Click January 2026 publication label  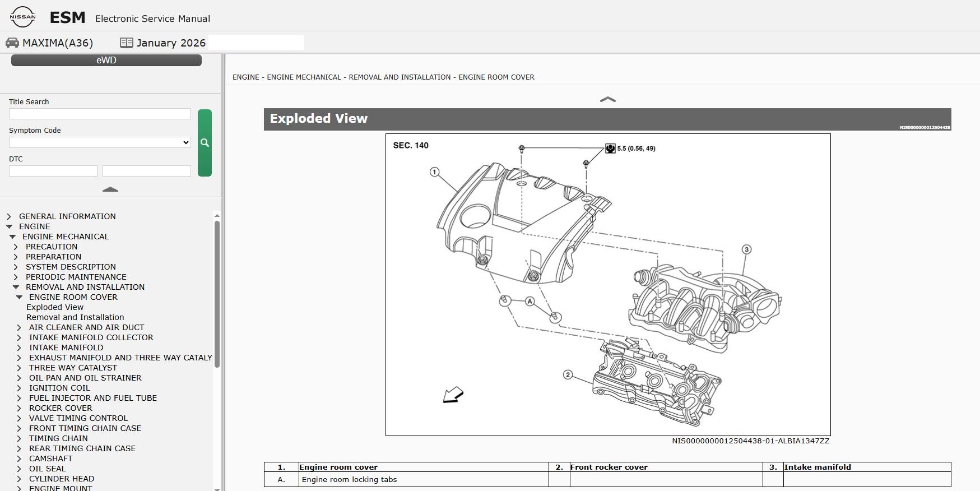click(x=171, y=43)
